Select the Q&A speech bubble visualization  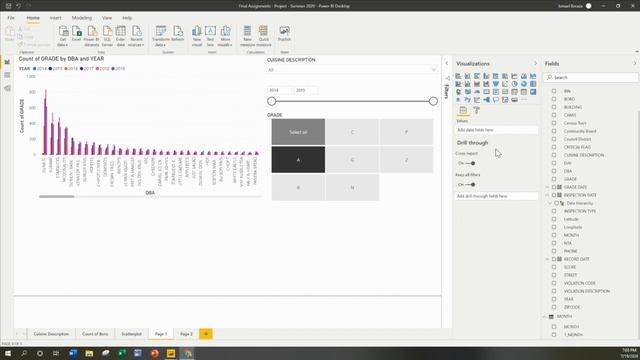[496, 100]
